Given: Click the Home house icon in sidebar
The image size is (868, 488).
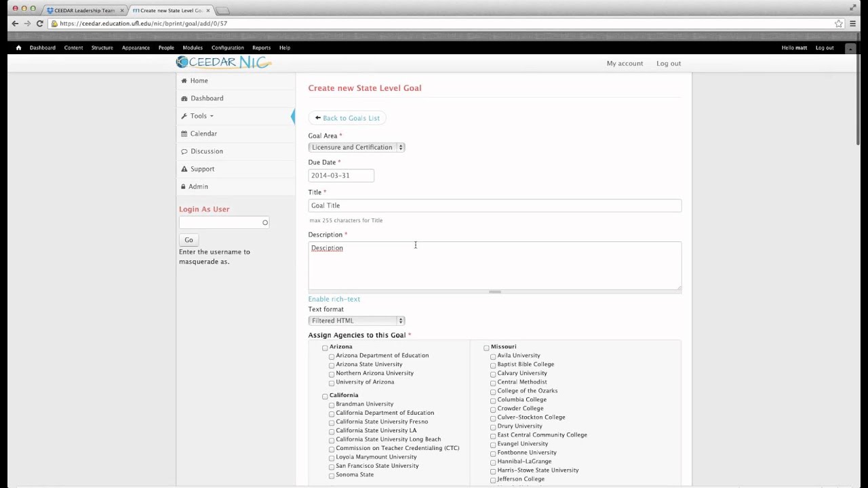Looking at the screenshot, I should coord(184,81).
